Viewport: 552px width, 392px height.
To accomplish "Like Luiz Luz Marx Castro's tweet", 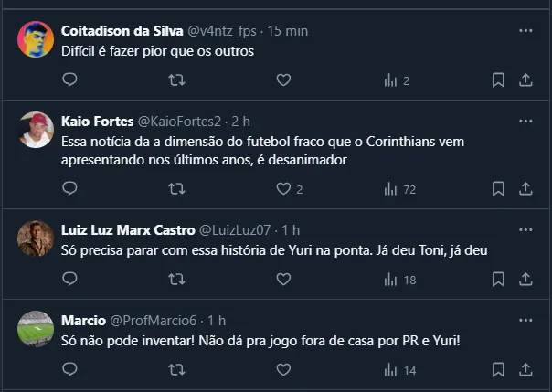I will (283, 280).
